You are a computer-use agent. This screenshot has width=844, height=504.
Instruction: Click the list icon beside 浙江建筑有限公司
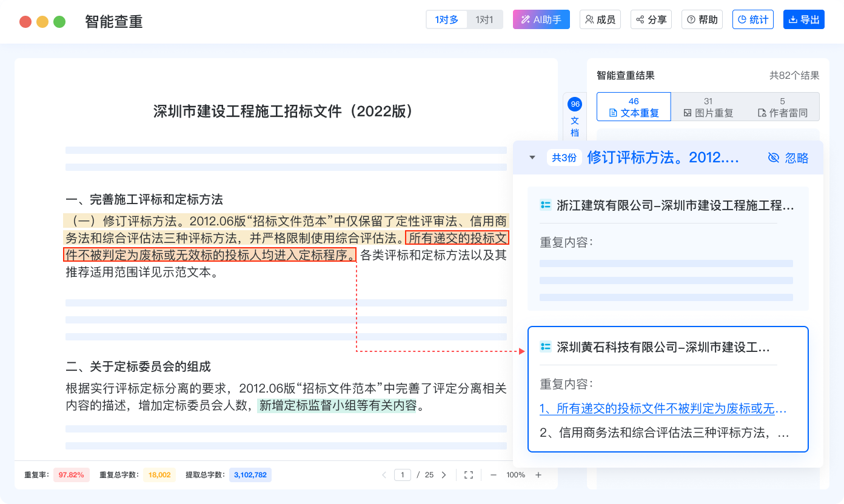(x=546, y=205)
